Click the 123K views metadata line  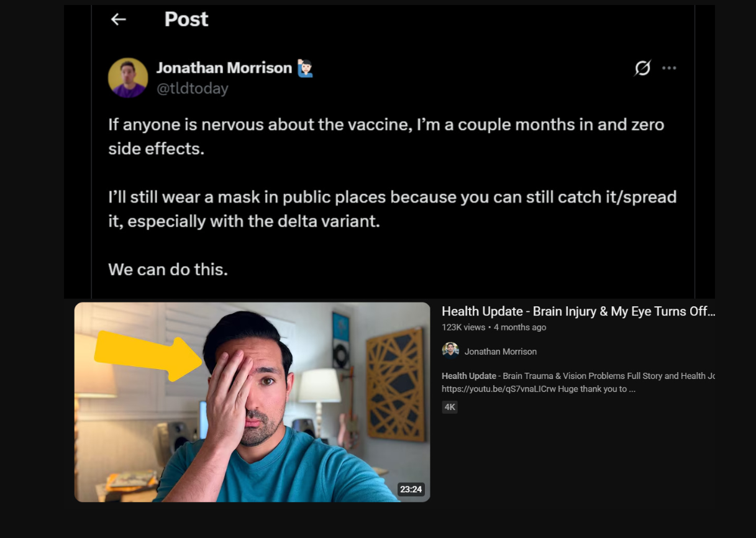pyautogui.click(x=494, y=327)
